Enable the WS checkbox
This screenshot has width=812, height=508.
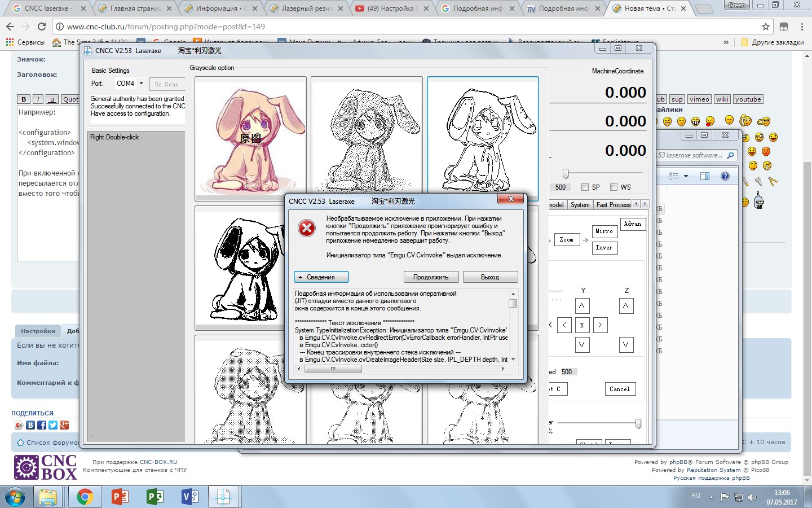coord(614,187)
